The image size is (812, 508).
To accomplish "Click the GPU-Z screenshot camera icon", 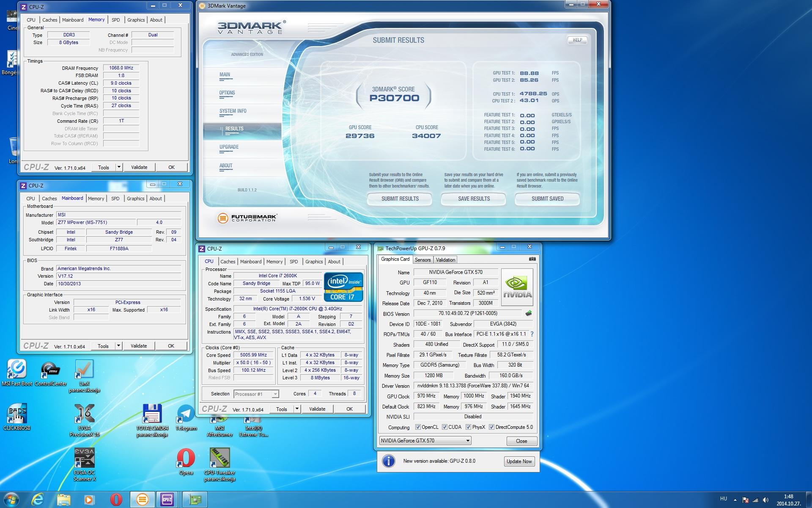I will click(x=532, y=259).
